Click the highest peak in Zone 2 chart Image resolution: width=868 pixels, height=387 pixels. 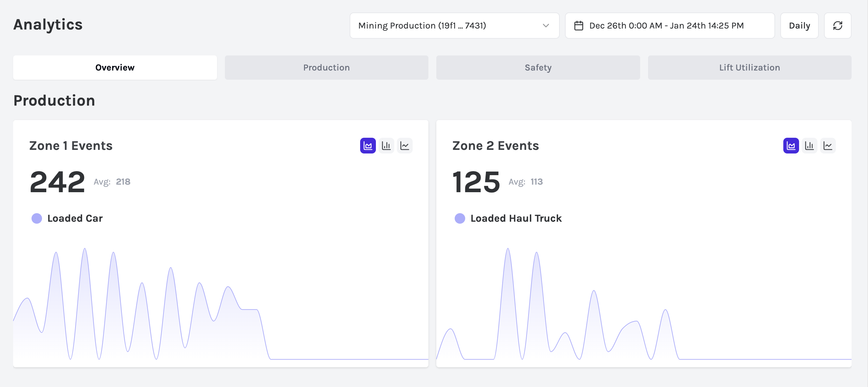point(508,249)
